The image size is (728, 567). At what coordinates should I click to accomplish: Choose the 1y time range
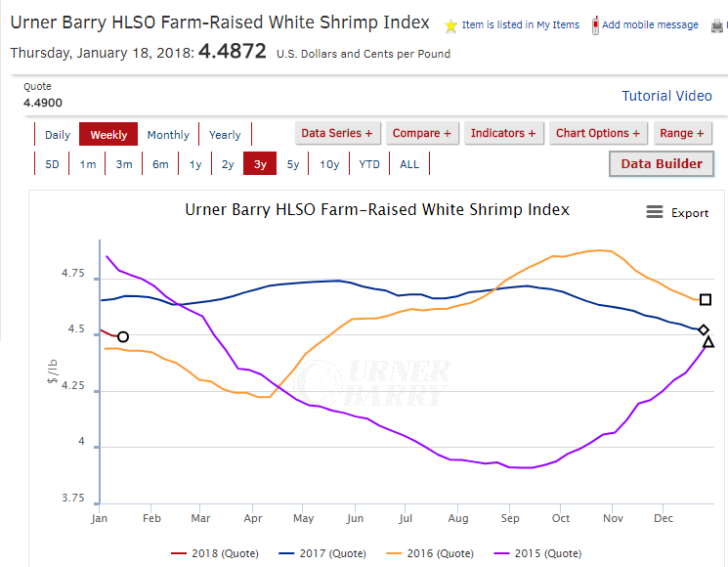pos(195,164)
